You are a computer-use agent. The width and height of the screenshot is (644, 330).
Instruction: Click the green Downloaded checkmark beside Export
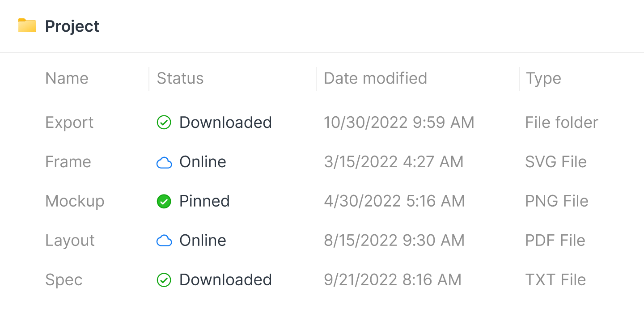click(164, 122)
